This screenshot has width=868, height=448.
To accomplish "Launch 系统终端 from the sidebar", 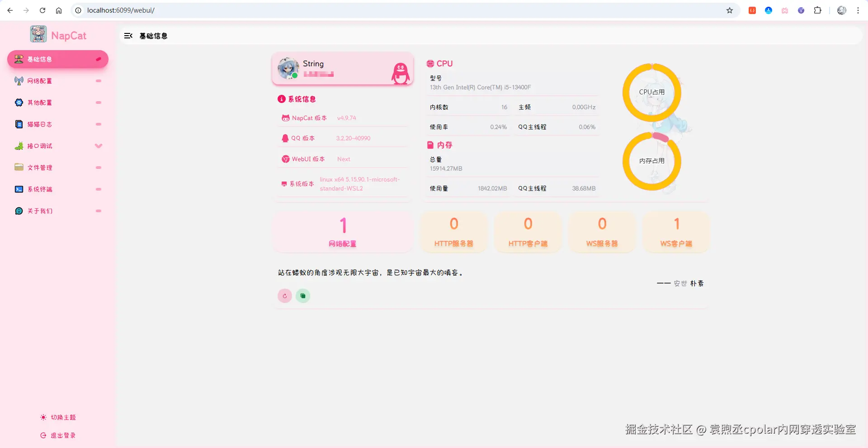I will click(x=58, y=189).
